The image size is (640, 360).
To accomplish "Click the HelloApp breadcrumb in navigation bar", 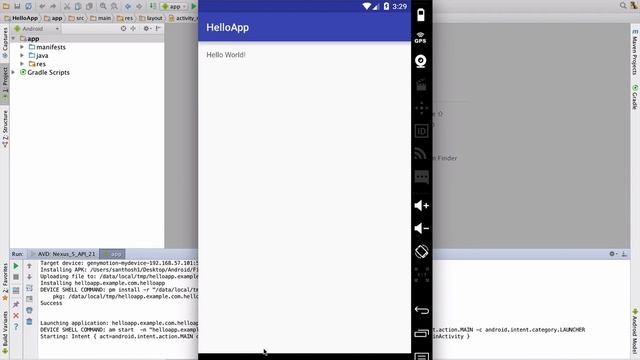I will click(21, 18).
